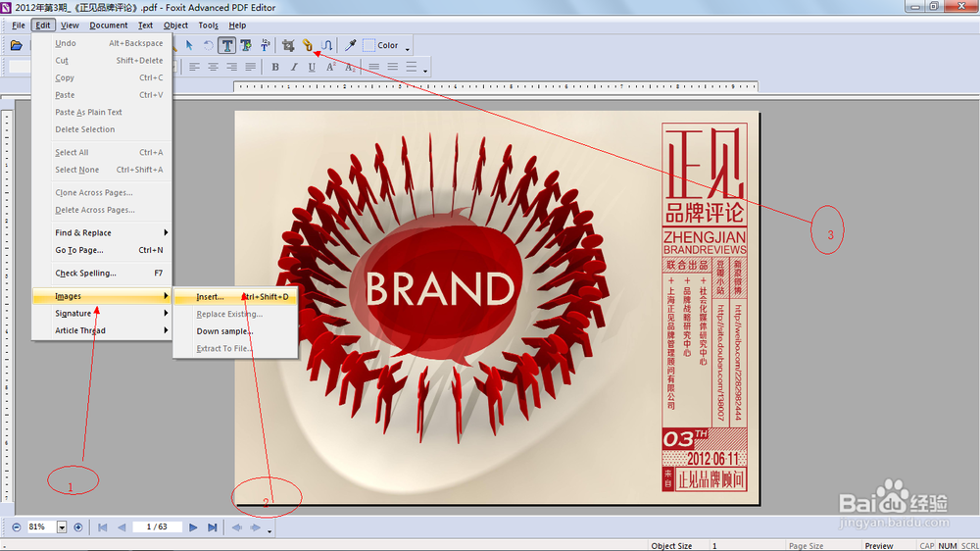This screenshot has height=551, width=980.
Task: Click previous view back arrow
Action: (x=236, y=527)
